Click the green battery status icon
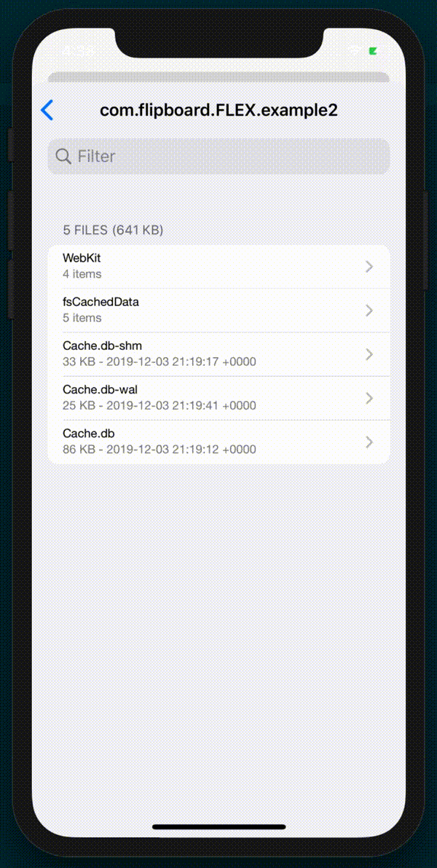 coord(374,51)
